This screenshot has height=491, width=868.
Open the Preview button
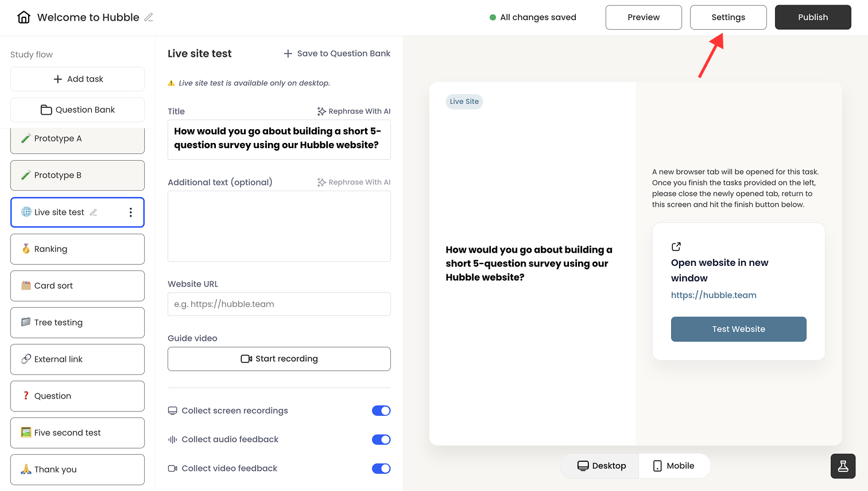644,17
